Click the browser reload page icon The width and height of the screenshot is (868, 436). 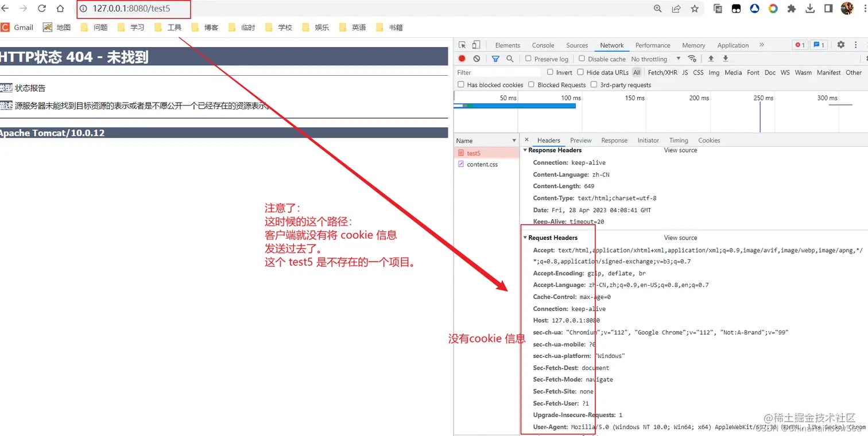(42, 9)
